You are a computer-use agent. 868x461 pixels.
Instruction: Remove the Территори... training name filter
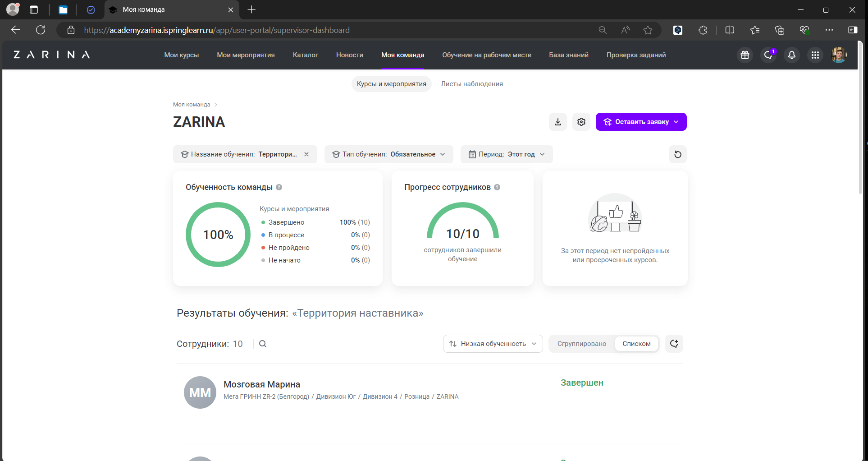tap(306, 154)
